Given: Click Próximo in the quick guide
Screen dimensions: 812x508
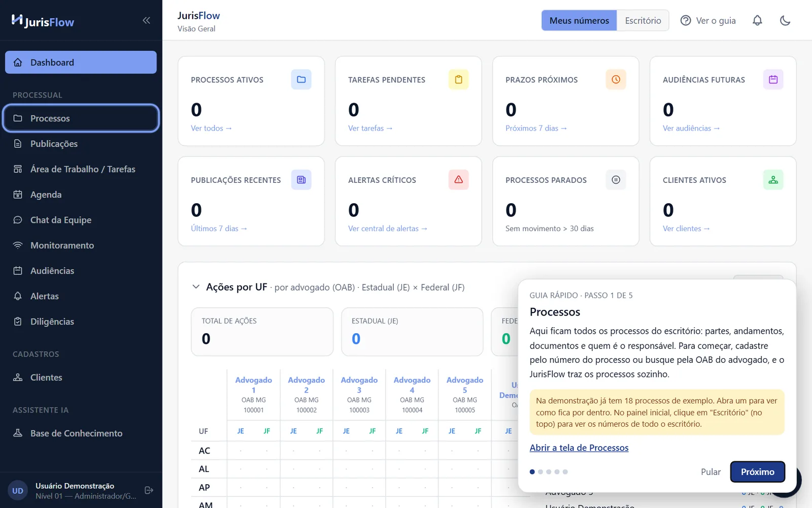Looking at the screenshot, I should tap(757, 471).
